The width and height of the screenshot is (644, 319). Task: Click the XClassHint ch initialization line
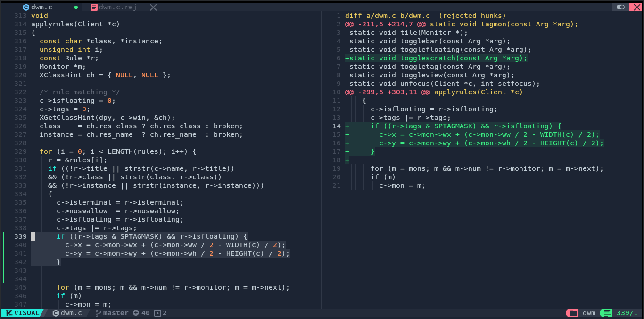pos(105,75)
